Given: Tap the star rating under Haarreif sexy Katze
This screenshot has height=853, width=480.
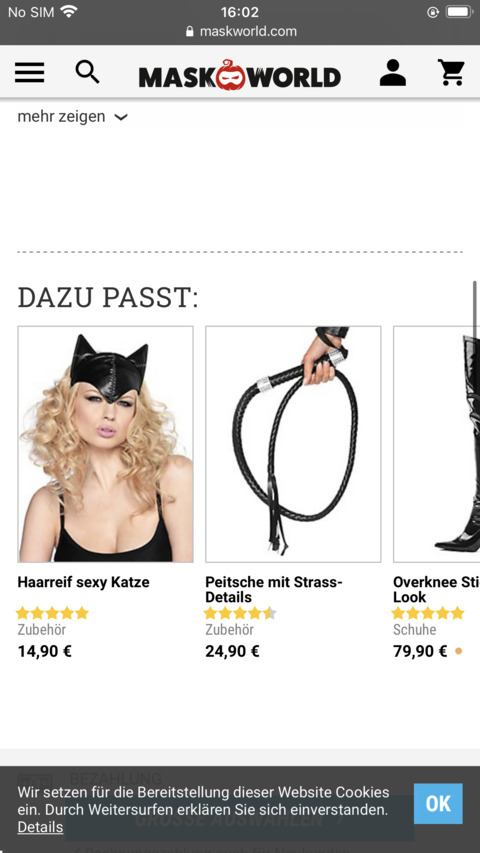Looking at the screenshot, I should pyautogui.click(x=52, y=613).
